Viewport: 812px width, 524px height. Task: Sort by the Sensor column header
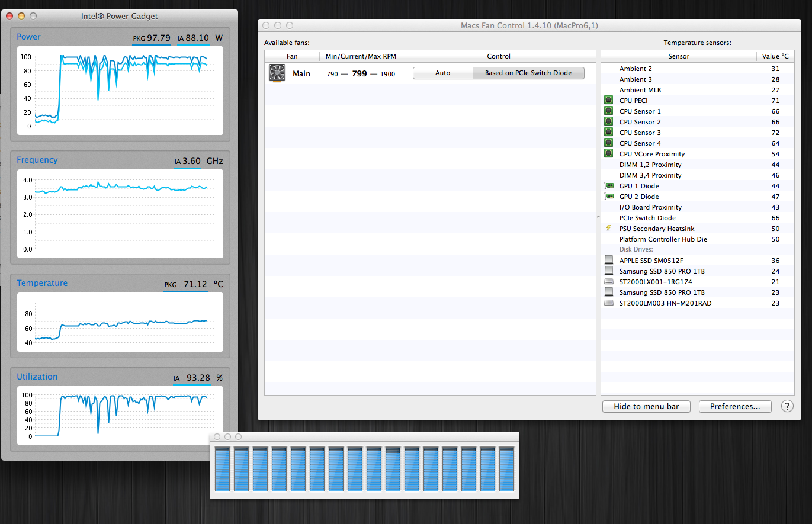(x=679, y=56)
